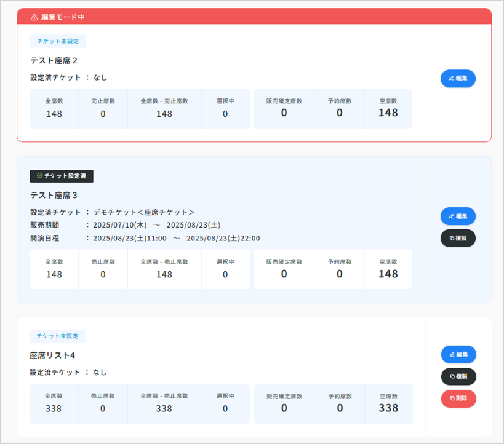
Task: Click the copy icon on 座席リスト4's 複製 button
Action: pyautogui.click(x=452, y=376)
